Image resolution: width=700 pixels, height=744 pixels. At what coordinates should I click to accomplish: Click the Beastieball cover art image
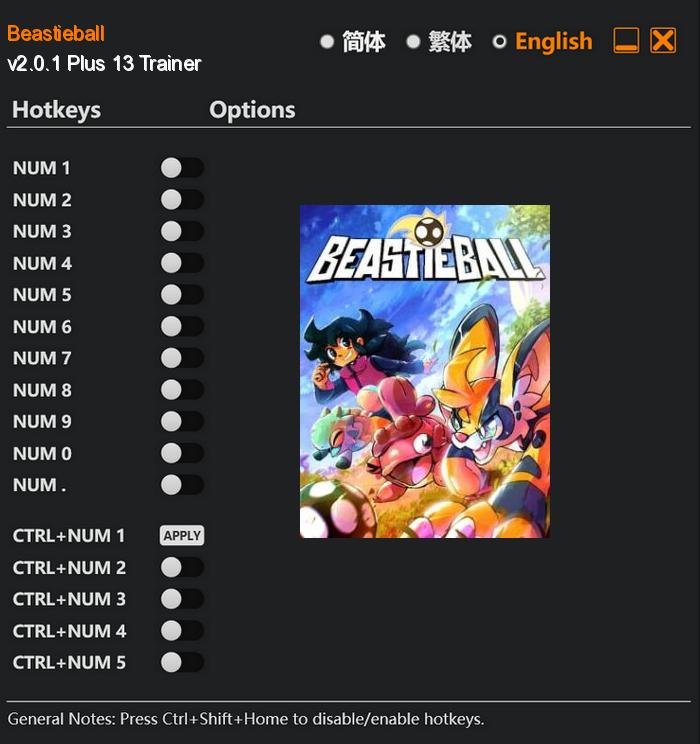(425, 372)
